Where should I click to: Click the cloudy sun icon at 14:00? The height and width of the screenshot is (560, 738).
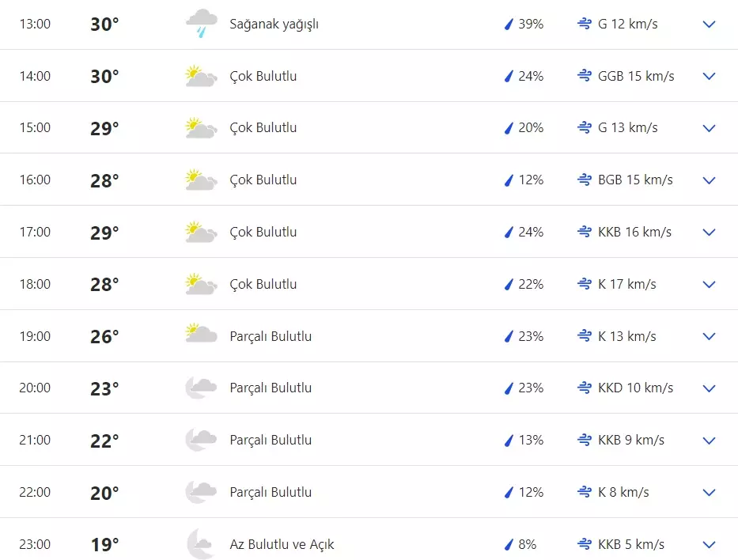(201, 76)
